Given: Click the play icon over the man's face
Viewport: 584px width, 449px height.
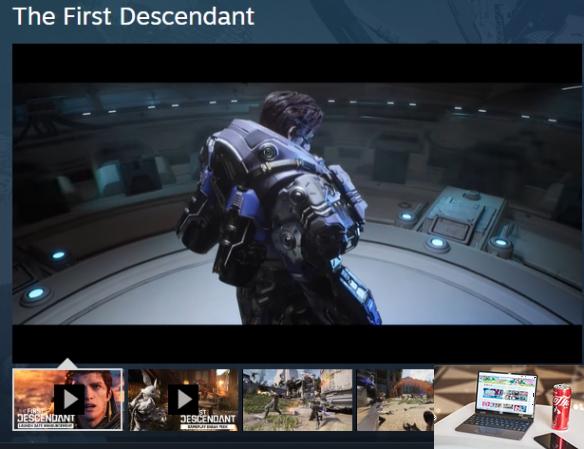Looking at the screenshot, I should click(x=69, y=399).
